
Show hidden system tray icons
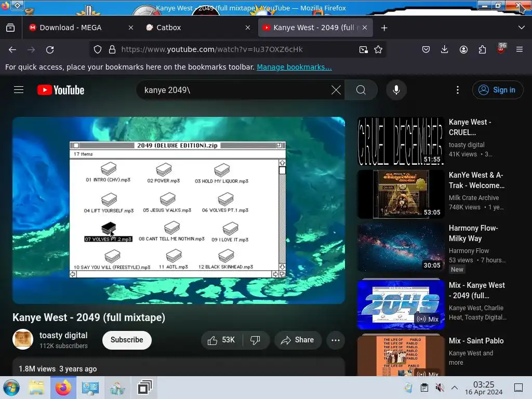click(455, 388)
